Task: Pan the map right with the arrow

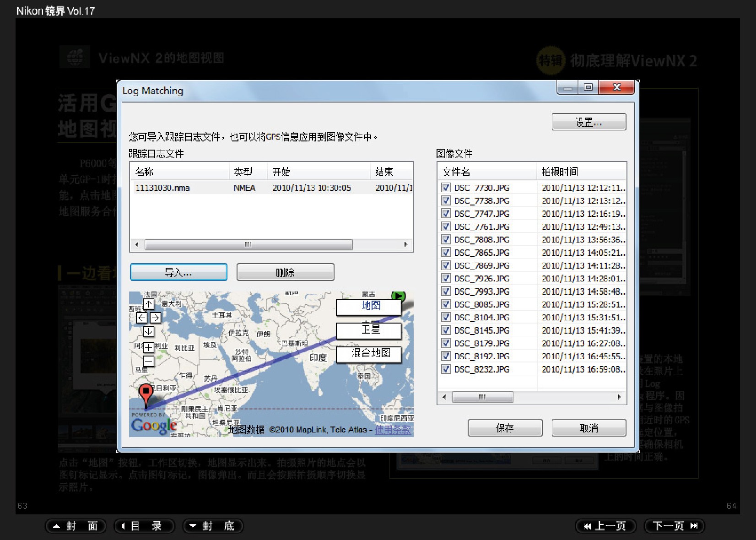Action: pyautogui.click(x=155, y=318)
